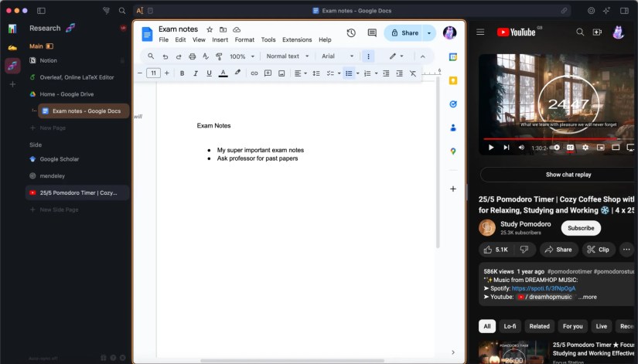Check the cloud document status icon
Image resolution: width=638 pixels, height=364 pixels.
point(237,29)
